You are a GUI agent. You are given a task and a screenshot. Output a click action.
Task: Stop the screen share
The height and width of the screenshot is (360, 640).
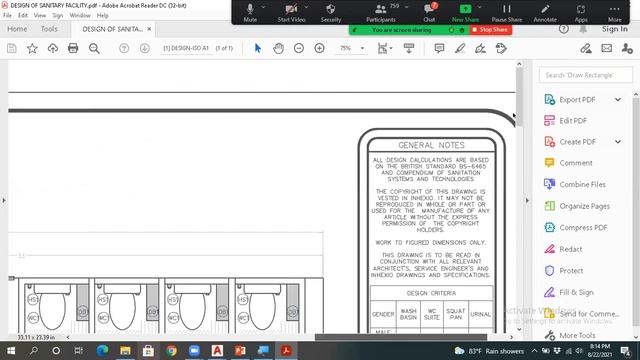point(490,30)
